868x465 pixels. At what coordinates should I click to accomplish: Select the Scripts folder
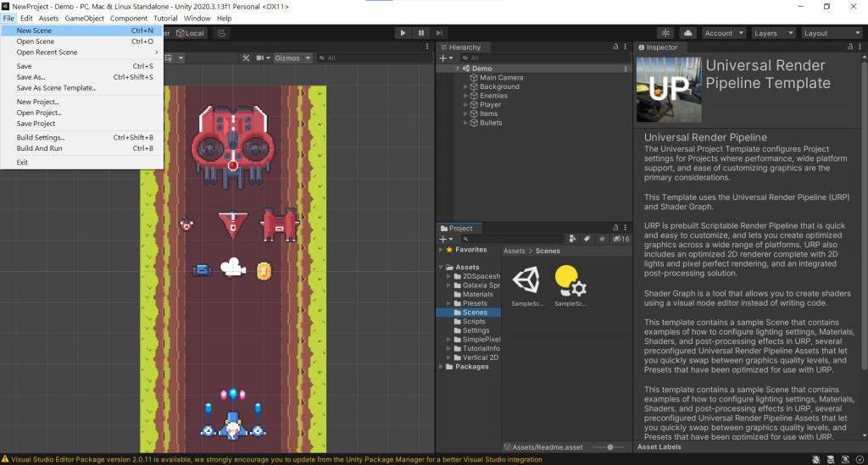pyautogui.click(x=473, y=321)
